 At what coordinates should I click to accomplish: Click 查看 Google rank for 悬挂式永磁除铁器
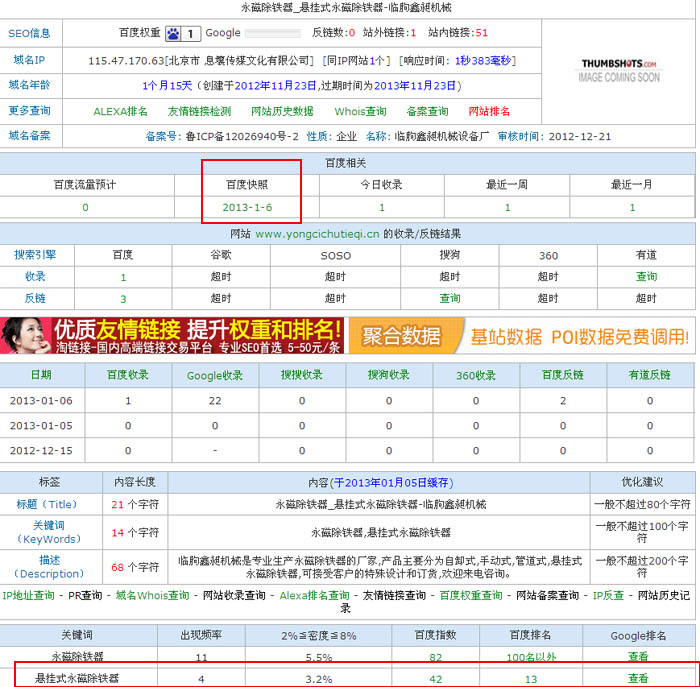[638, 679]
